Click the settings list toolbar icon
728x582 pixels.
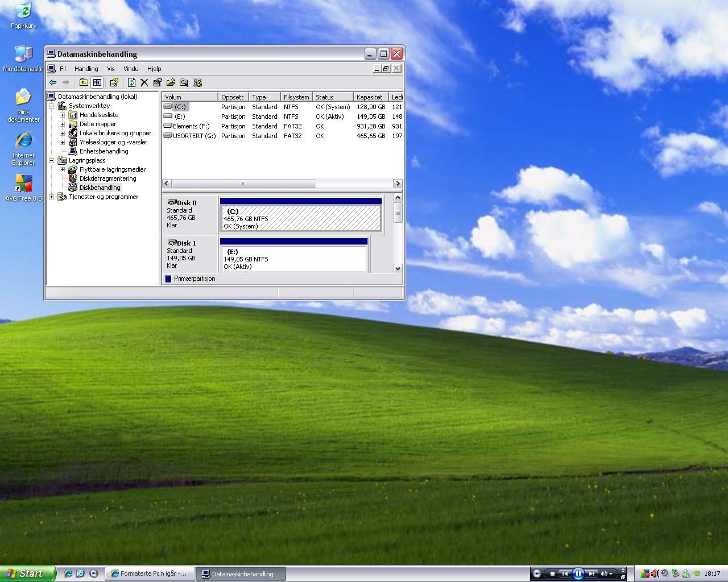tap(197, 82)
